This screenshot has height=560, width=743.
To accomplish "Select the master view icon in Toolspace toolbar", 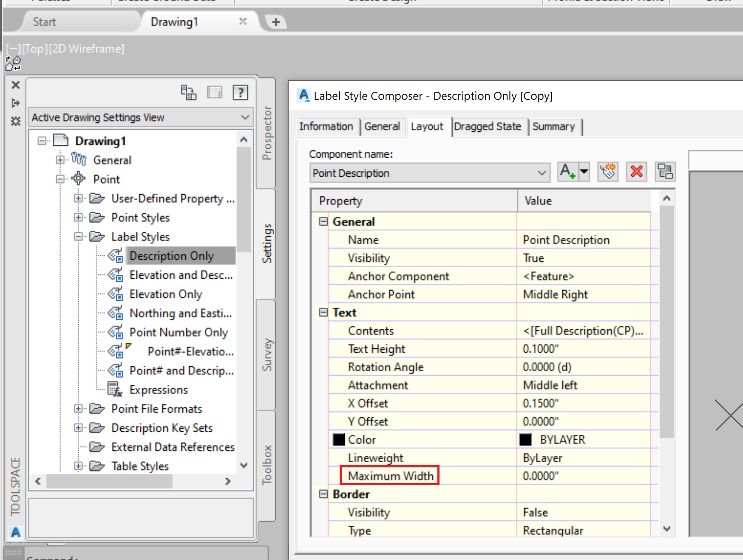I will [x=189, y=92].
